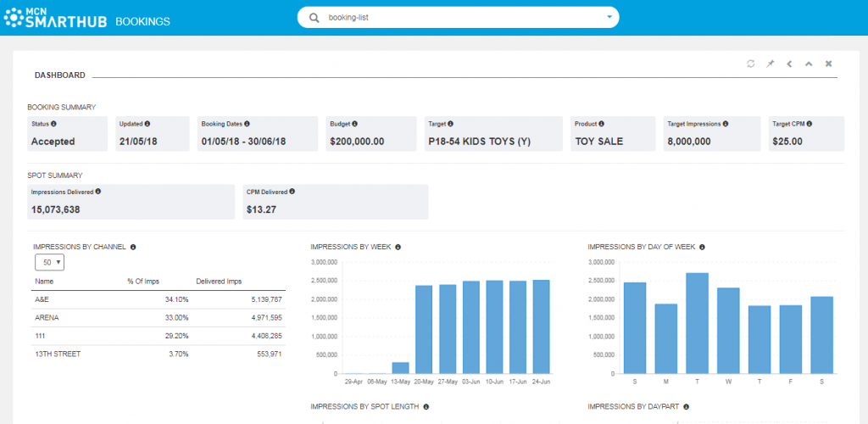Image resolution: width=868 pixels, height=424 pixels.
Task: Close the dashboard panel
Action: tap(829, 64)
